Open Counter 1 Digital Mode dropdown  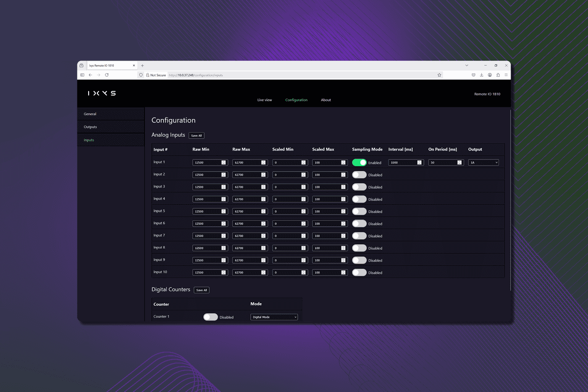[274, 317]
